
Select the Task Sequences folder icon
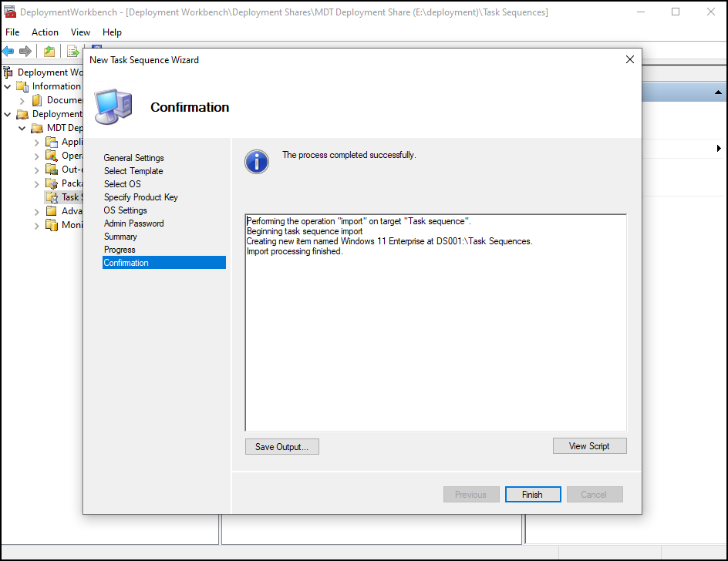click(x=52, y=197)
